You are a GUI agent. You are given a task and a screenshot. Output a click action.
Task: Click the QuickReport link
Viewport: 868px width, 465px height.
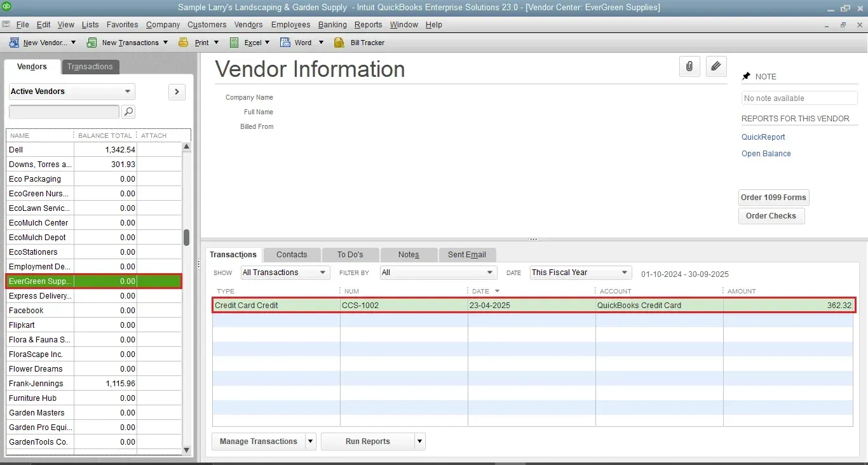(x=763, y=137)
